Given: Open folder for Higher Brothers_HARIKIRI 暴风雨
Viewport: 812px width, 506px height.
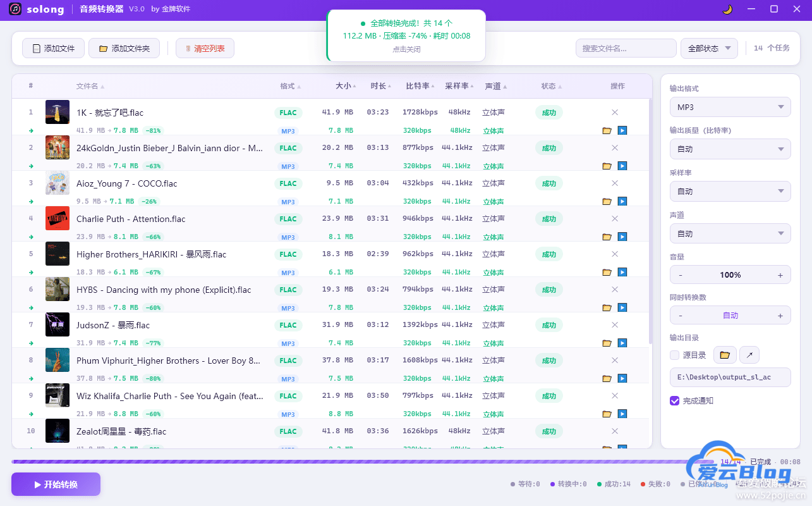Looking at the screenshot, I should 607,272.
